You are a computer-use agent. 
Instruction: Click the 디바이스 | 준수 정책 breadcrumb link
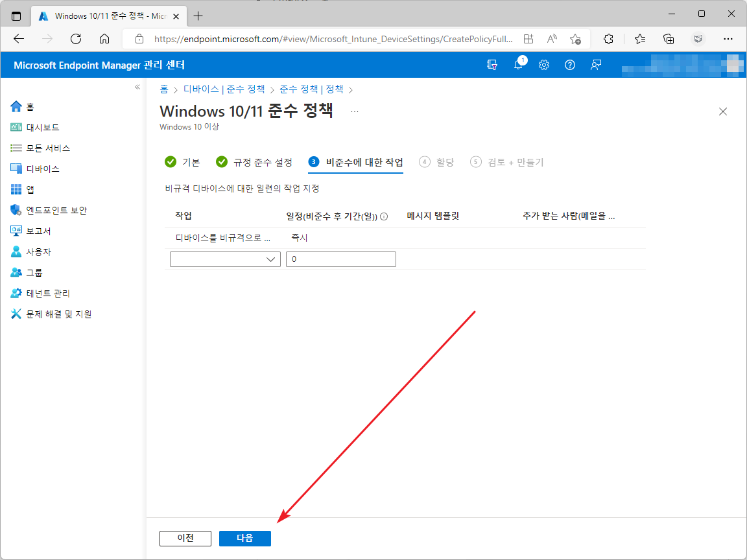[x=224, y=89]
